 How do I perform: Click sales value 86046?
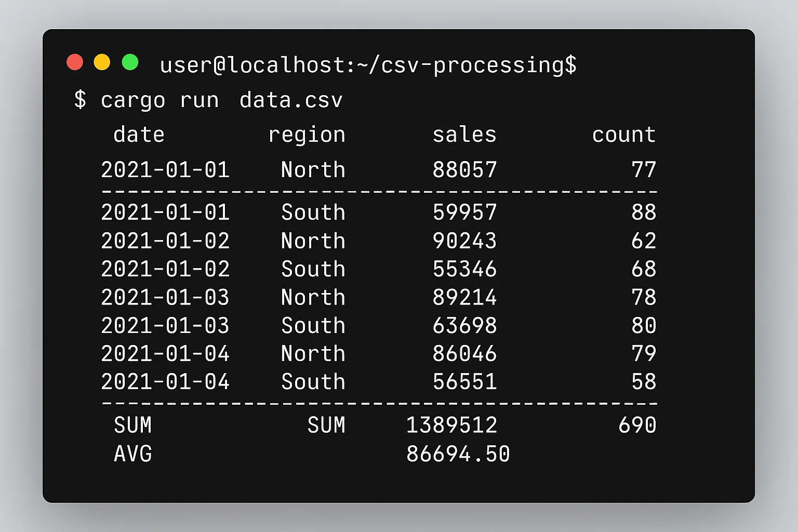(x=465, y=354)
